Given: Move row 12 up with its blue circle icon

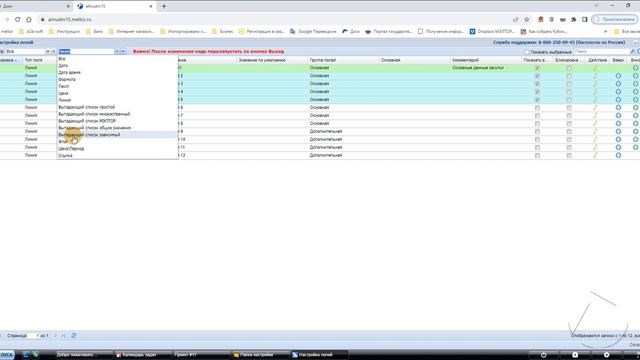Looking at the screenshot, I should (618, 156).
